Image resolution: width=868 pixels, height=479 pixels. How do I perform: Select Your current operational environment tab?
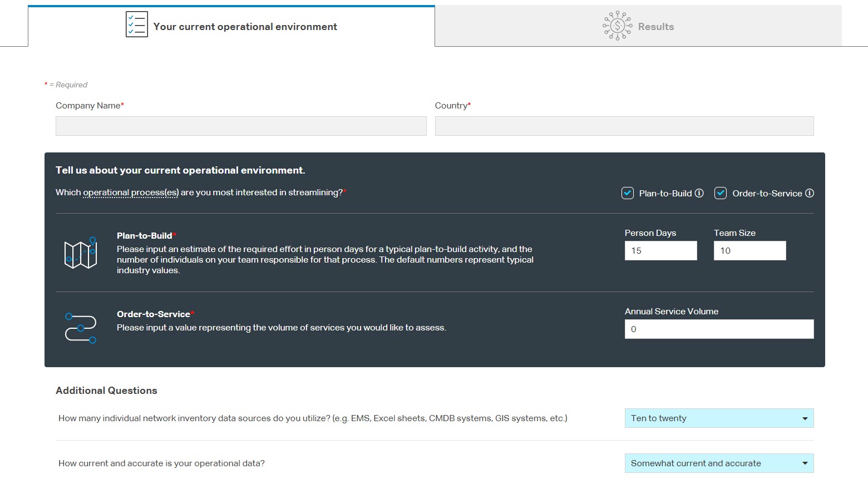pyautogui.click(x=245, y=27)
